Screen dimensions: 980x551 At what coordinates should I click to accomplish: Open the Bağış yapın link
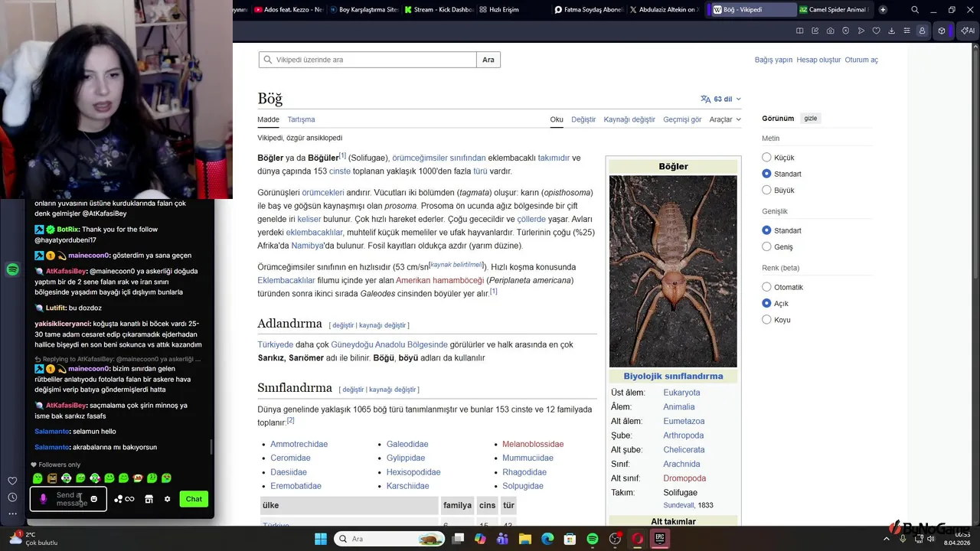pos(773,60)
